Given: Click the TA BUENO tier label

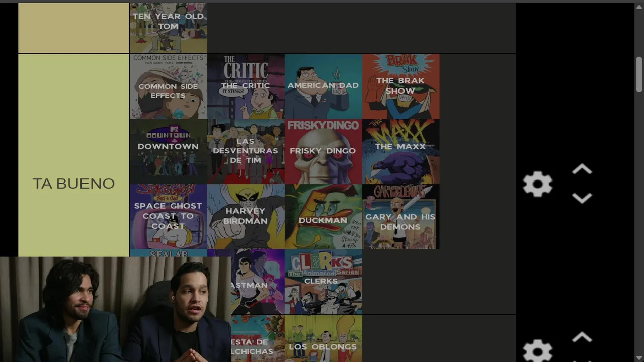Looking at the screenshot, I should 73,184.
